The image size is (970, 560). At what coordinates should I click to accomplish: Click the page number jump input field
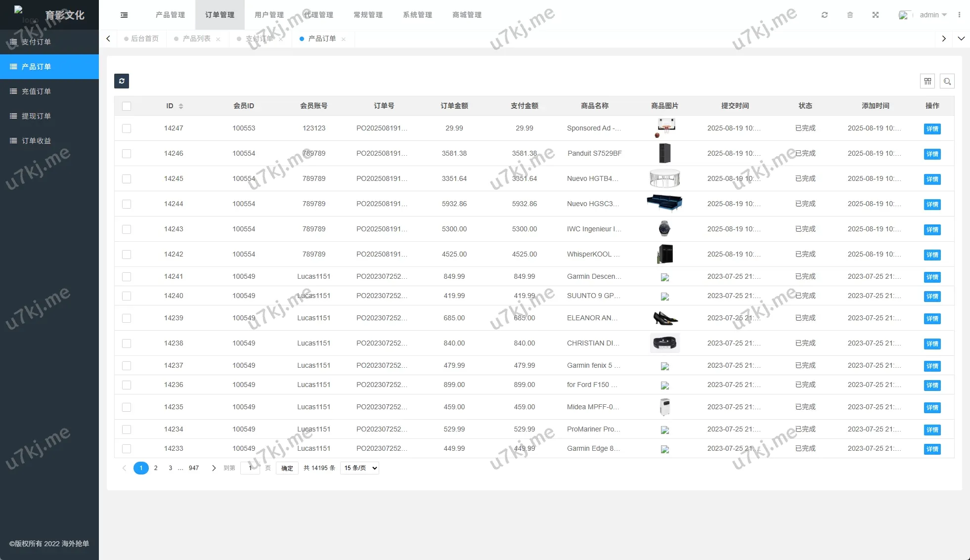250,468
